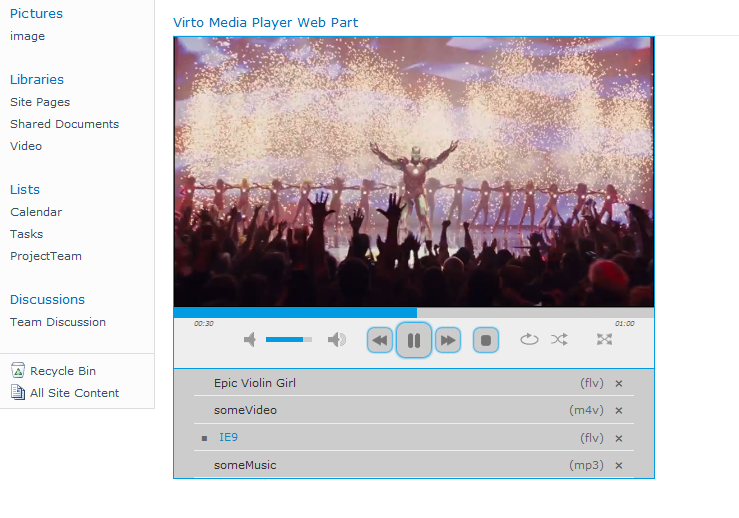Switch the player to fullscreen
This screenshot has height=518, width=739.
tap(604, 339)
